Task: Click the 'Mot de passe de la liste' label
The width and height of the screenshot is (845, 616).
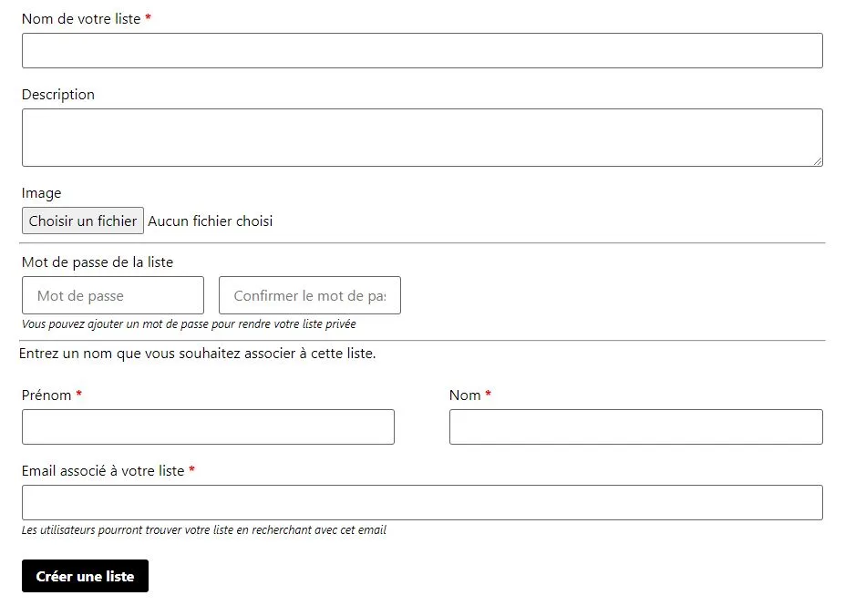Action: [x=98, y=262]
